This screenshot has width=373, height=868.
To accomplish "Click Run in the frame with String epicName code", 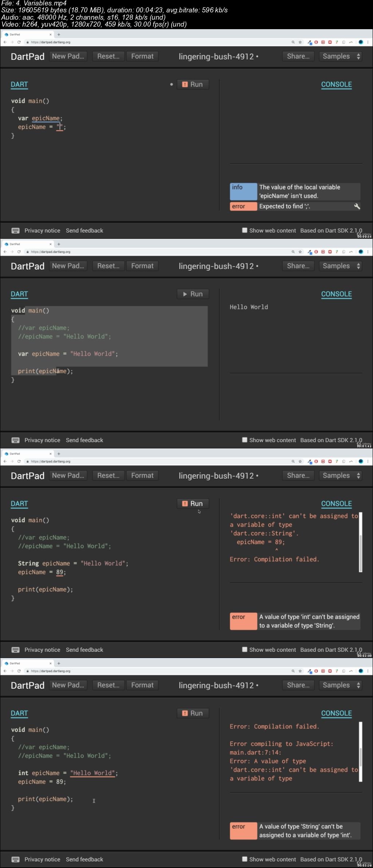I will tap(193, 503).
